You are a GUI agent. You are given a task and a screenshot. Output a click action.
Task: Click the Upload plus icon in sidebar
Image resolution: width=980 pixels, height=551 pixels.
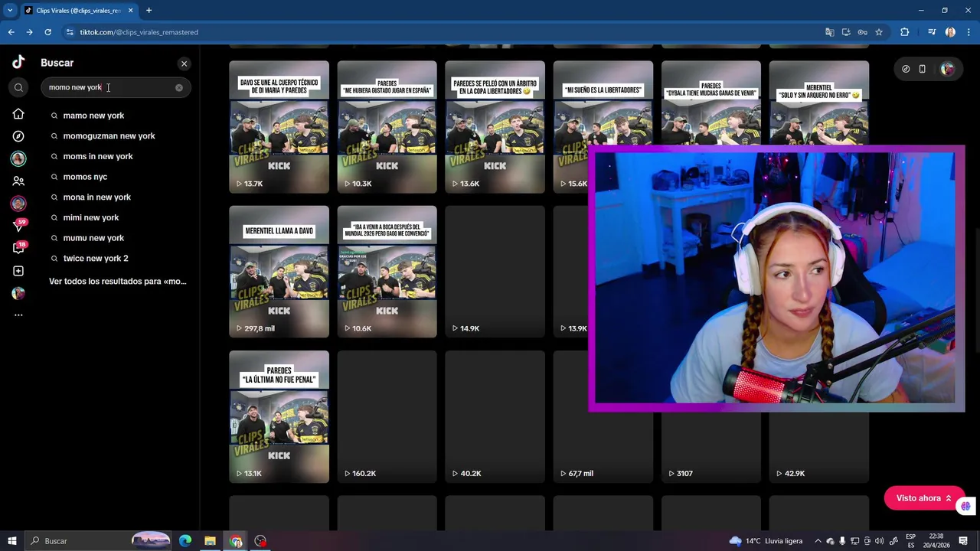[x=18, y=271]
